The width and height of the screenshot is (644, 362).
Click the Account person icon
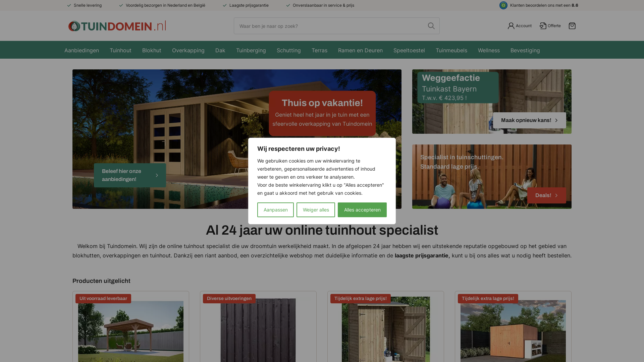511,26
